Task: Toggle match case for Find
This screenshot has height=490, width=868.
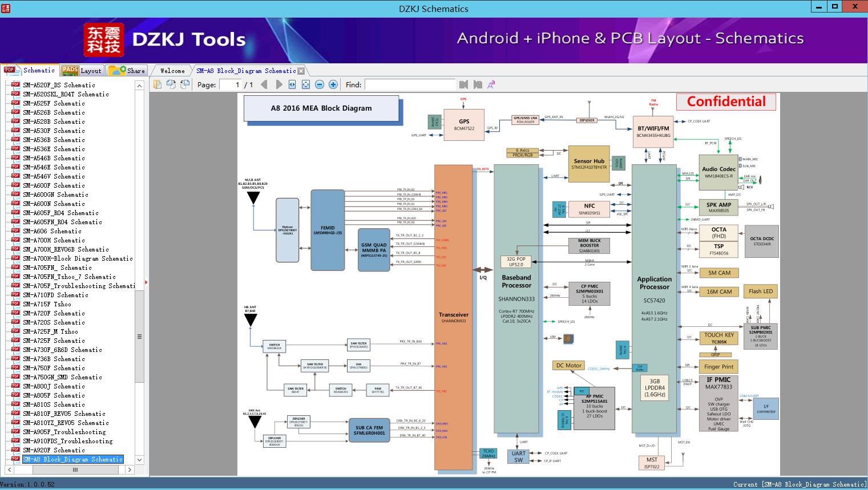Action: coord(491,84)
